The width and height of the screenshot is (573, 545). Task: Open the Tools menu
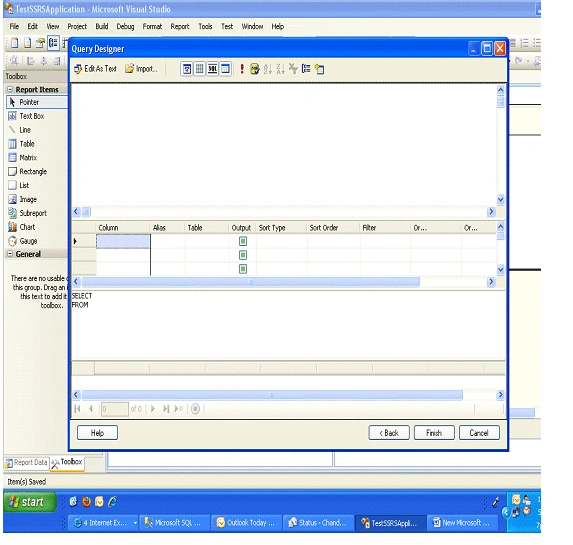click(x=205, y=27)
